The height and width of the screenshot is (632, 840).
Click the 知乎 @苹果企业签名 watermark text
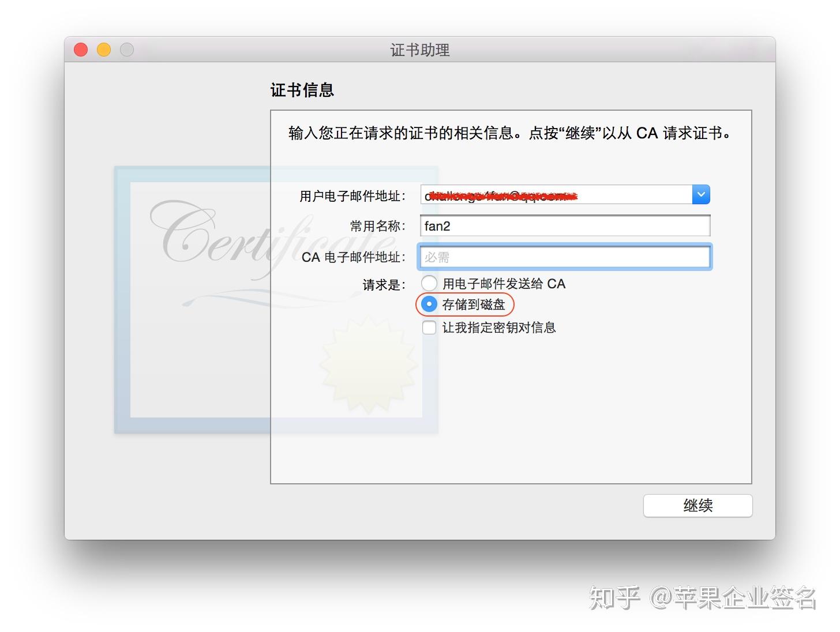(703, 597)
